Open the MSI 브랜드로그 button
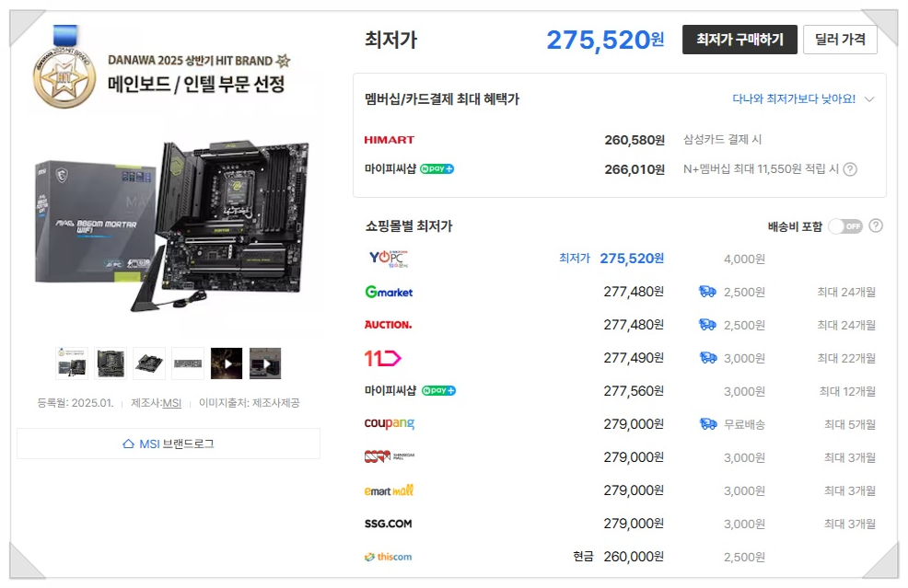908x588 pixels. (169, 444)
